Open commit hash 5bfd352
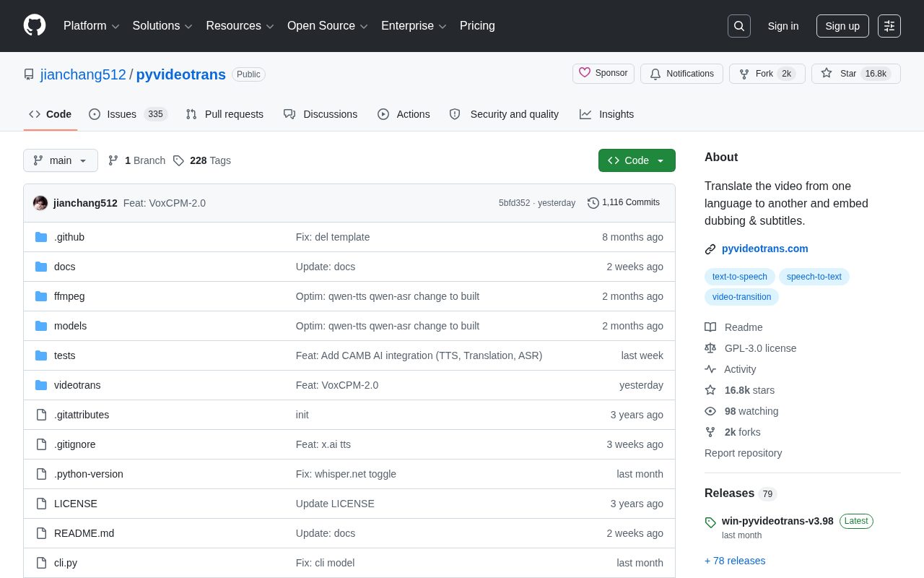This screenshot has width=924, height=578. (514, 203)
